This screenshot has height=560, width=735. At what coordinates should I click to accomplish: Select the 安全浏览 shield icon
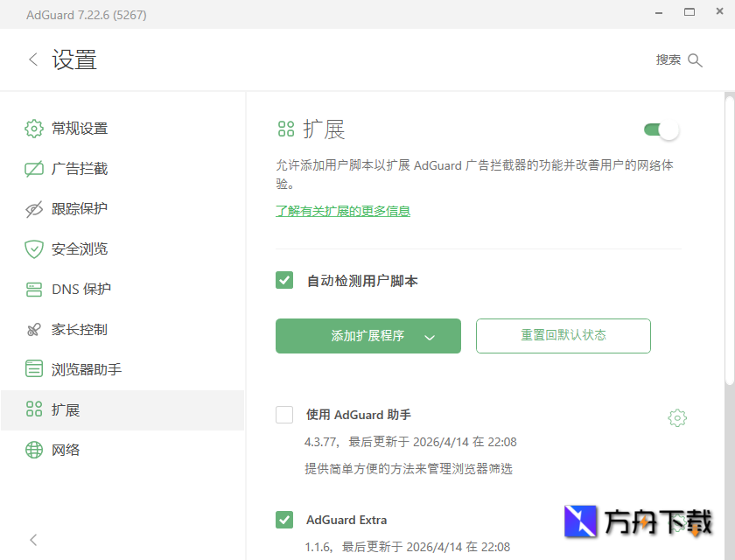[x=32, y=248]
